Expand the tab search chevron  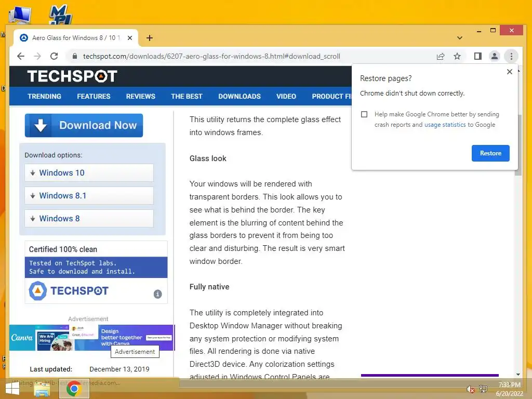point(459,37)
